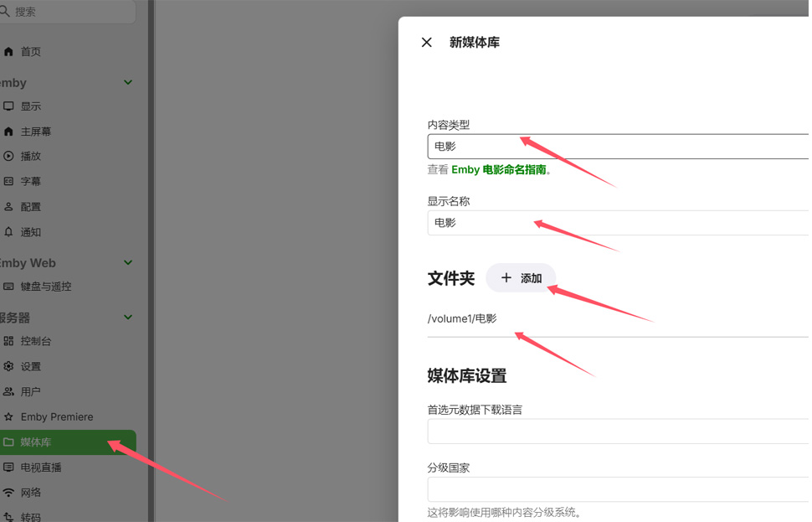Image resolution: width=812 pixels, height=522 pixels.
Task: Click the home icon beside 首页
Action: tap(8, 52)
